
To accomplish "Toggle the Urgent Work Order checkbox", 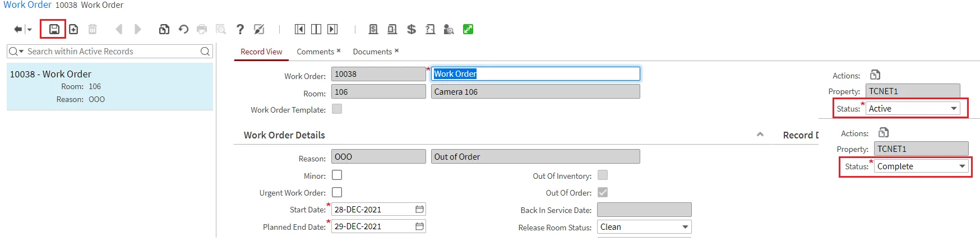I will pyautogui.click(x=337, y=192).
